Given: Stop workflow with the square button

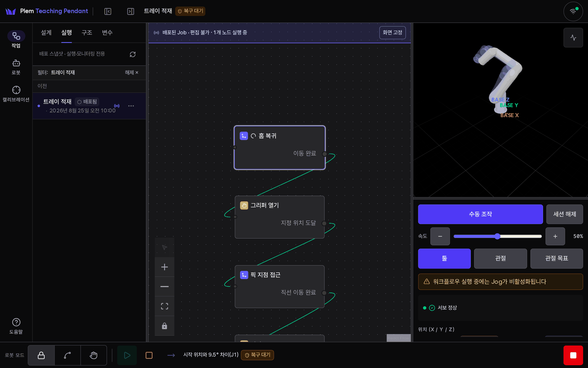Looking at the screenshot, I should (x=149, y=355).
